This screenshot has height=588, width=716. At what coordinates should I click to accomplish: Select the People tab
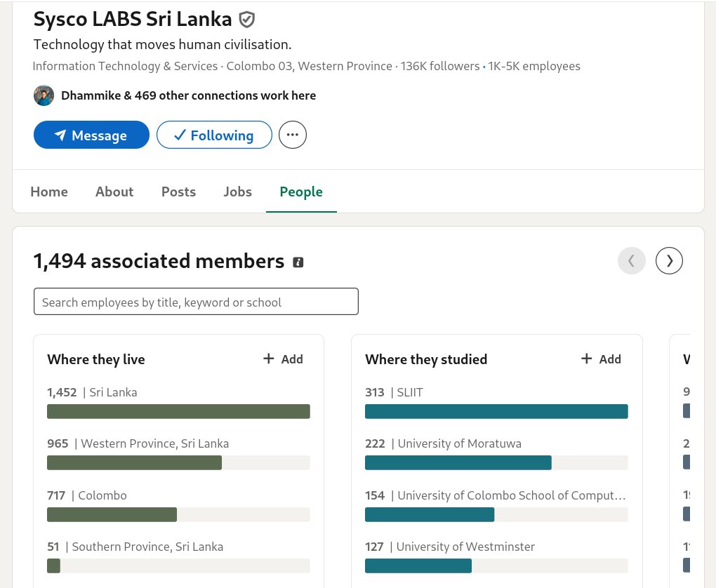(x=301, y=192)
